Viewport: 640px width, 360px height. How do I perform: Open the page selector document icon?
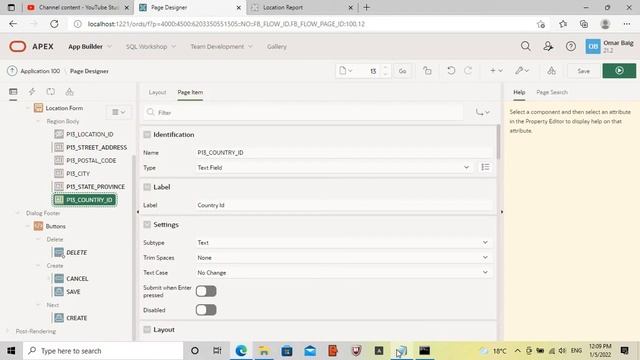345,71
